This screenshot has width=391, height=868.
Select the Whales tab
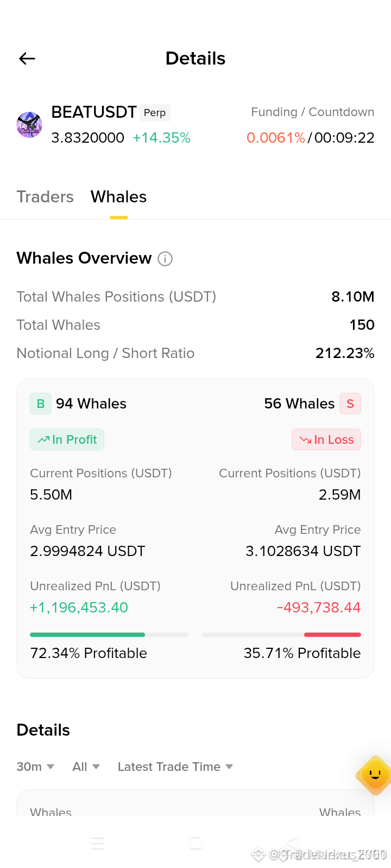click(119, 196)
